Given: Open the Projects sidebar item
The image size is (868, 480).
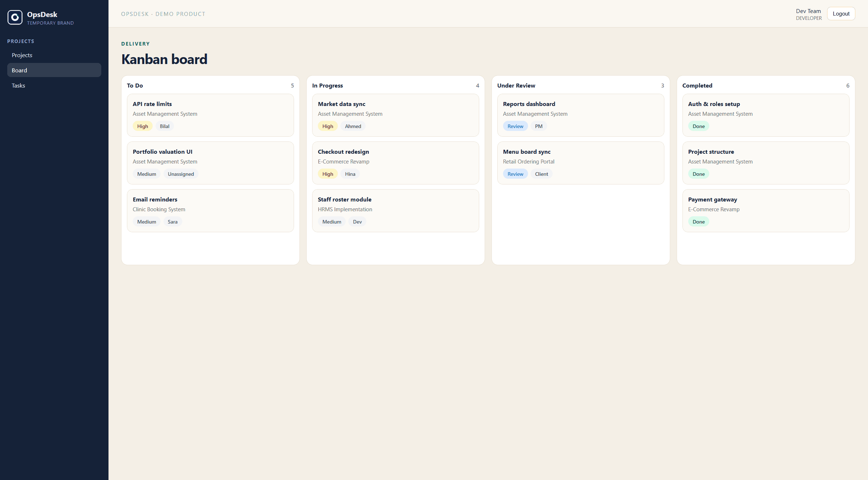Looking at the screenshot, I should [54, 55].
